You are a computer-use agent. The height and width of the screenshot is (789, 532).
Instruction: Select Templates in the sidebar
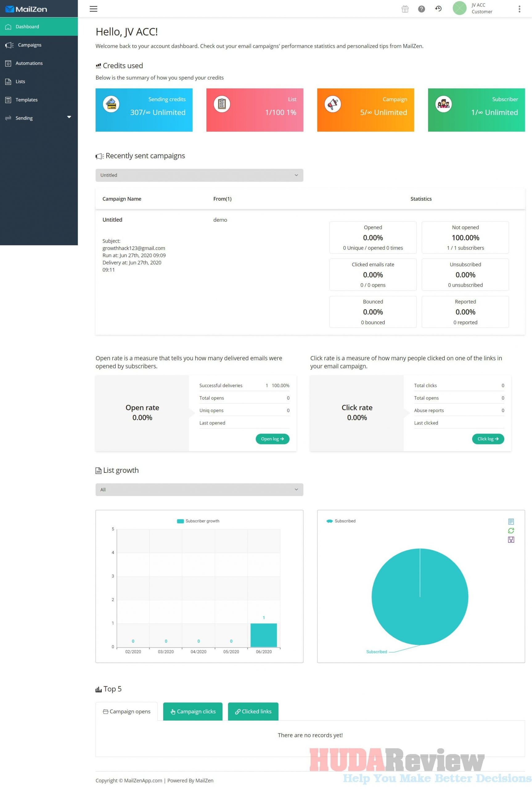(27, 100)
